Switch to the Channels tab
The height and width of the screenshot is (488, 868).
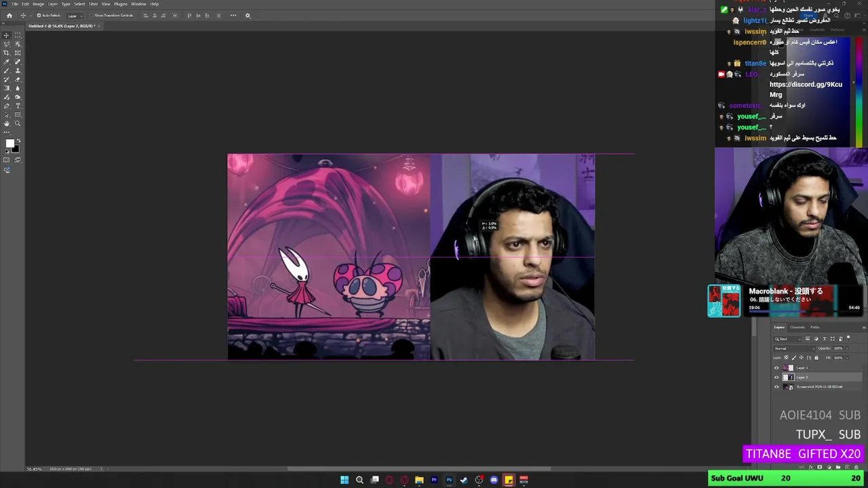[797, 327]
